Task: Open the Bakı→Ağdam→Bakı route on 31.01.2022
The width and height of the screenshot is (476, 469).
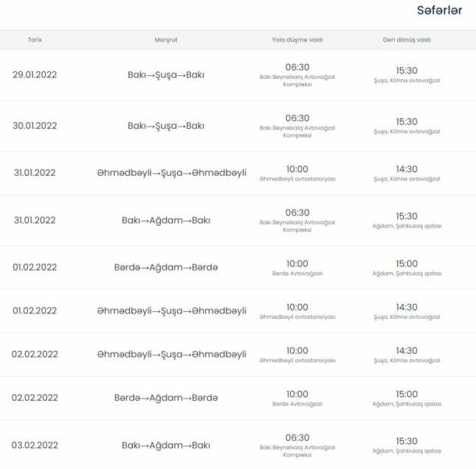Action: pyautogui.click(x=166, y=220)
